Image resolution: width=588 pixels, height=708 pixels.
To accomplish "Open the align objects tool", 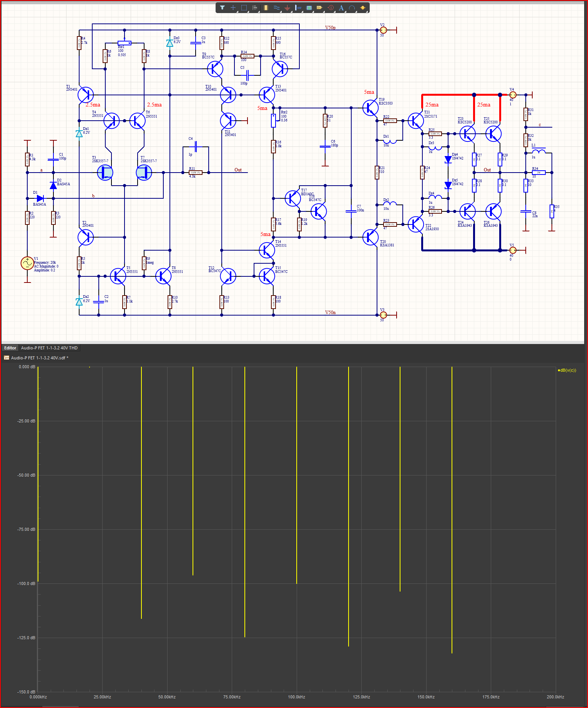I will 254,7.
